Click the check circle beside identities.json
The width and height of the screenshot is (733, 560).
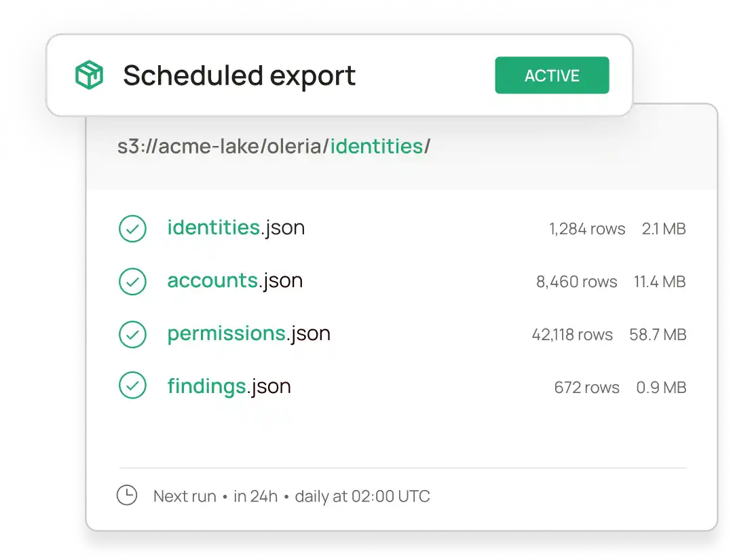[x=132, y=229]
